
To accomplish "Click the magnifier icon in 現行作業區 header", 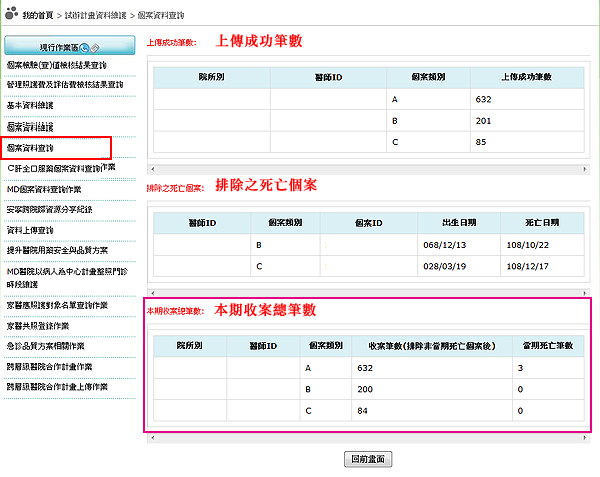I will click(x=83, y=47).
